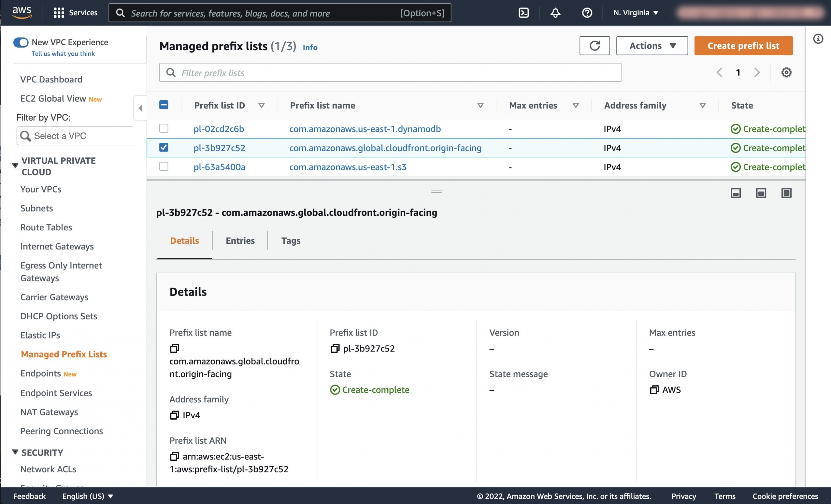This screenshot has height=504, width=831.
Task: Open the English (US) language selector
Action: click(87, 496)
